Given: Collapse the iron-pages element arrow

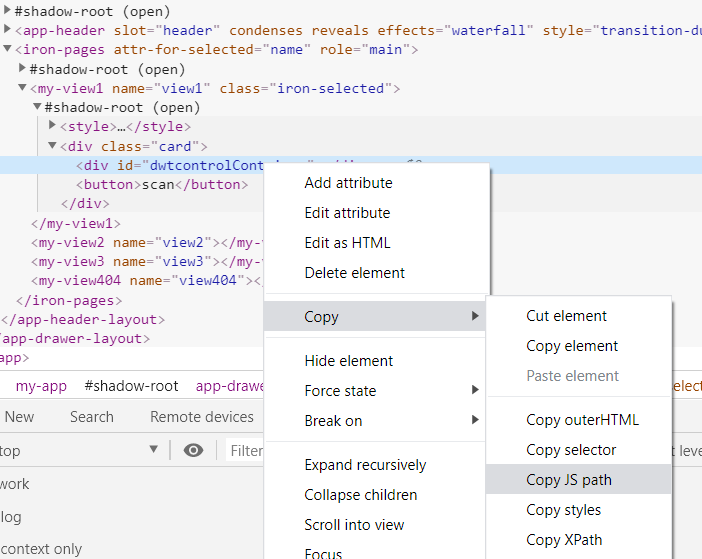Looking at the screenshot, I should click(x=7, y=48).
